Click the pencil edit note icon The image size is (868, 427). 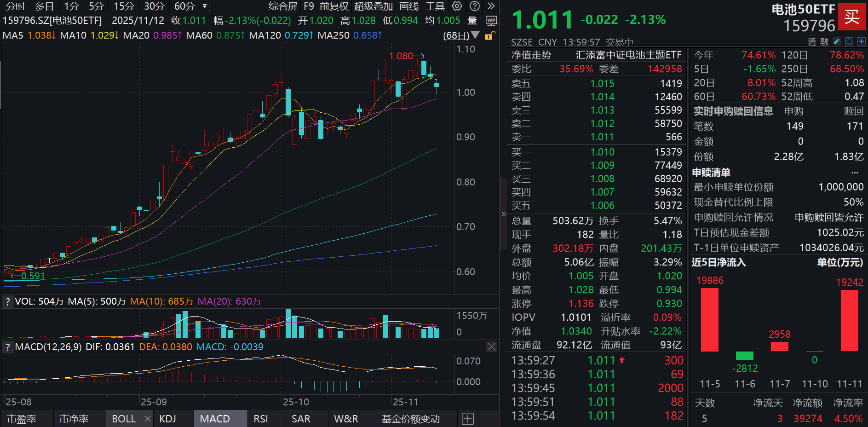[x=837, y=41]
